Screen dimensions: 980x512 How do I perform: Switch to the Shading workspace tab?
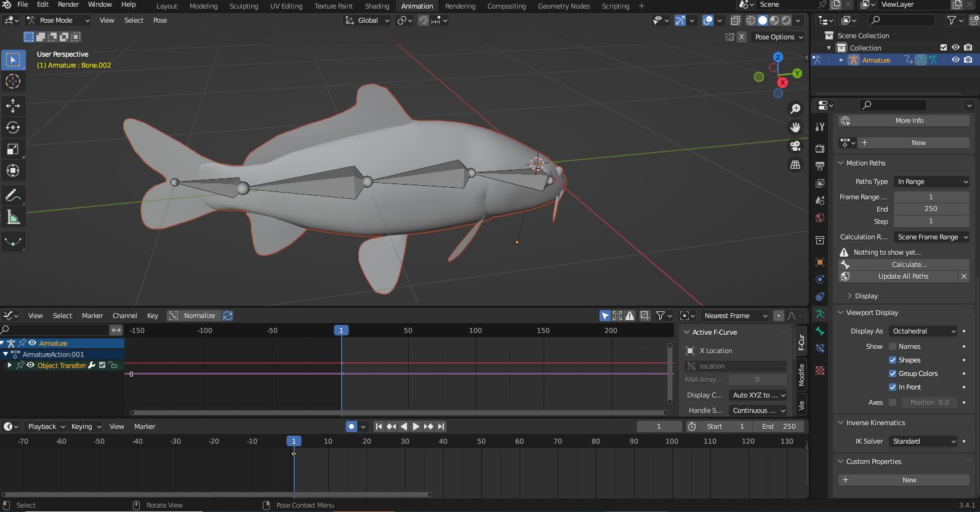(x=377, y=6)
